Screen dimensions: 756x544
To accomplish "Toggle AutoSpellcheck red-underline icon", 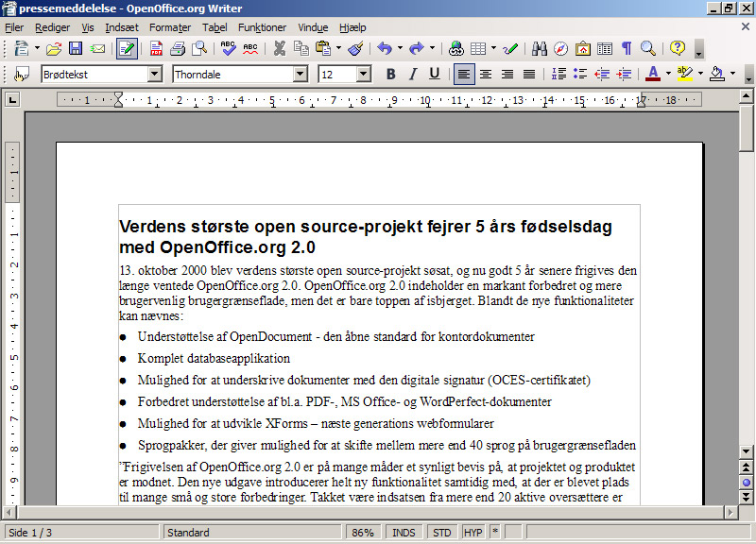I will [x=250, y=49].
